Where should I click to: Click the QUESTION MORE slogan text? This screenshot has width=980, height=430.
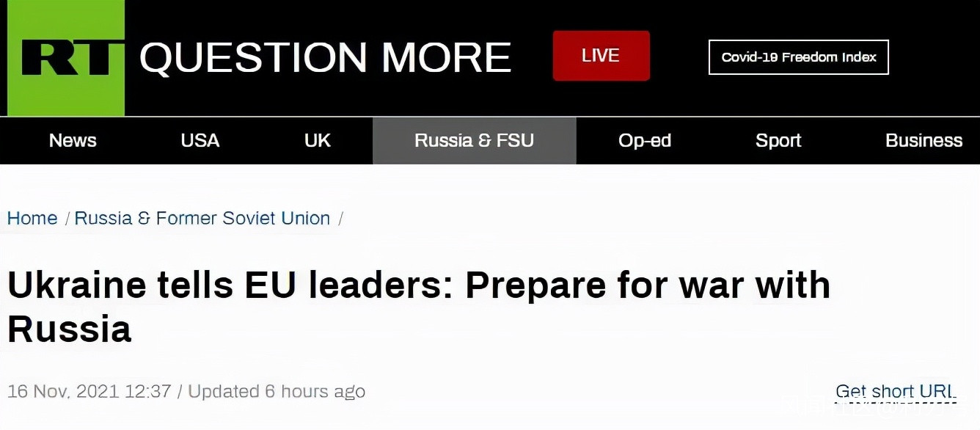[x=325, y=57]
